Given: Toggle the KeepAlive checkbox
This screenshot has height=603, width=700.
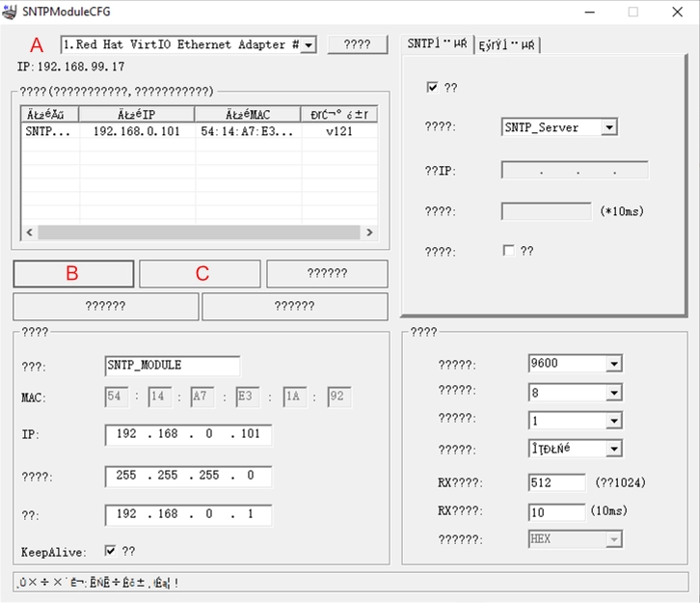Looking at the screenshot, I should click(x=110, y=551).
